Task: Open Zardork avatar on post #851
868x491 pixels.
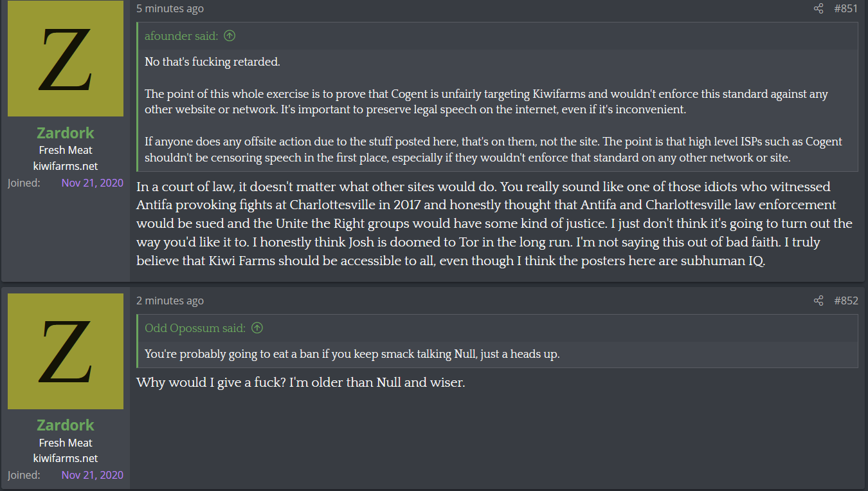Action: (x=66, y=59)
